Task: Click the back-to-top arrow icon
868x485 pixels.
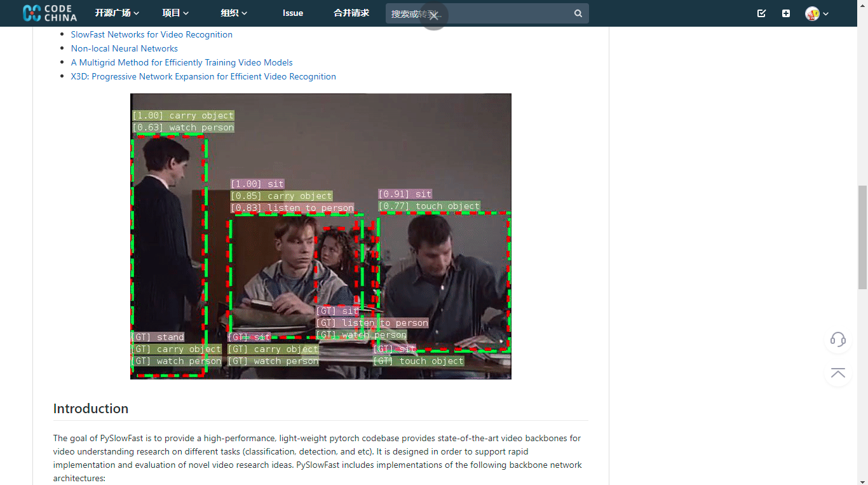Action: tap(837, 373)
